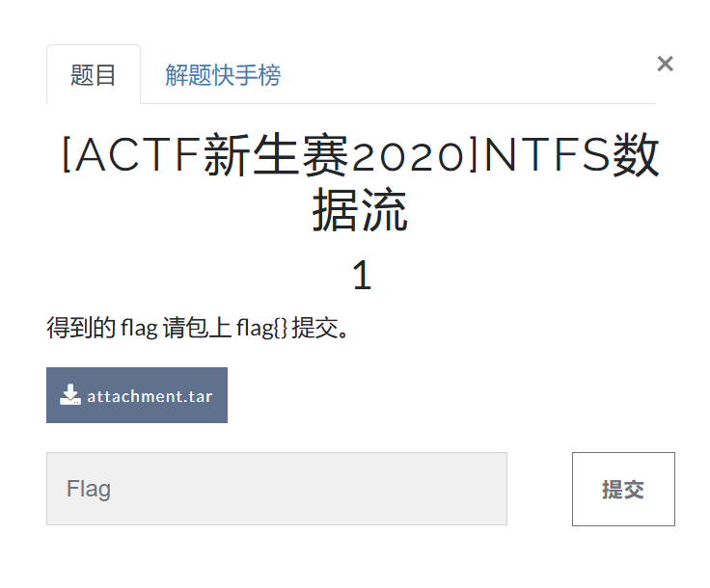The height and width of the screenshot is (588, 710).
Task: Click the 据流 title second line
Action: (361, 210)
